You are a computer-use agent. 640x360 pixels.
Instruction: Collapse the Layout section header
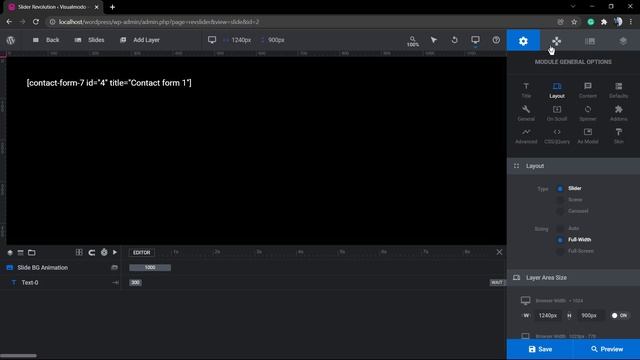click(573, 166)
